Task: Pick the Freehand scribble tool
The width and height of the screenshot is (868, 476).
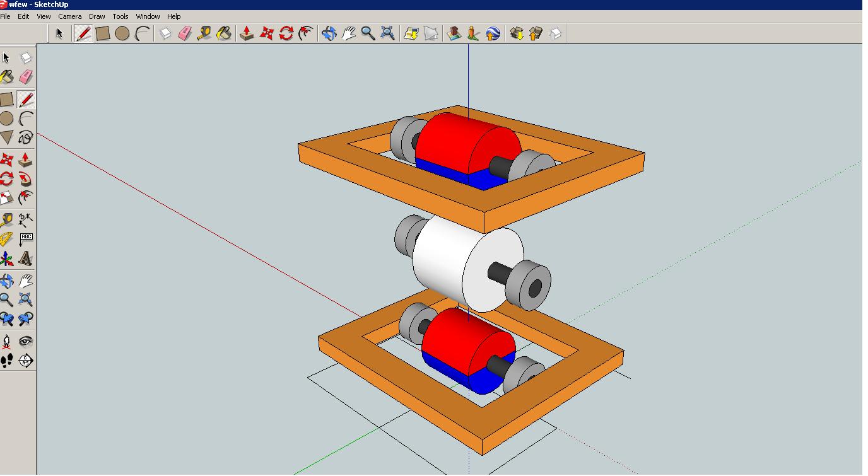Action: (26, 137)
